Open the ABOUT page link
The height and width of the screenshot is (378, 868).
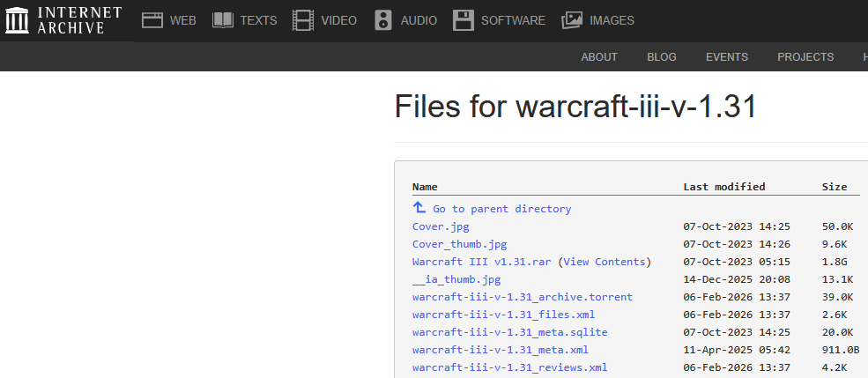599,57
